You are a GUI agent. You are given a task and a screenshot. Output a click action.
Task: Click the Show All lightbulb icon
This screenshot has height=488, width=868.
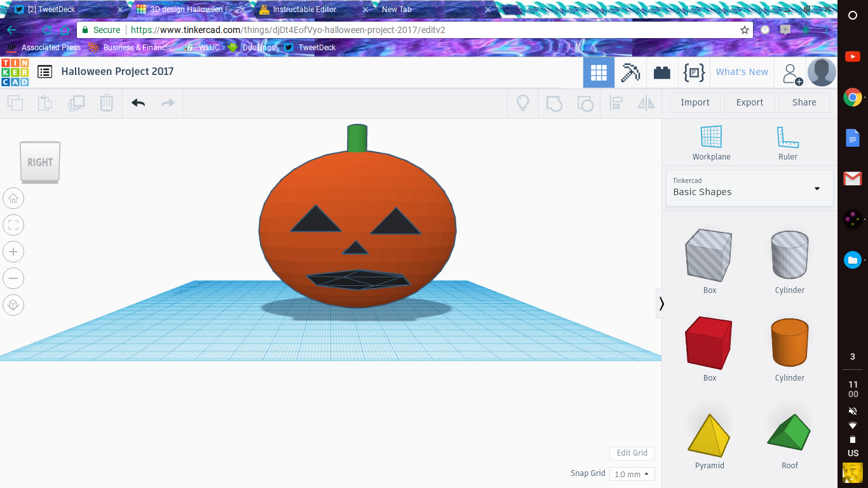coord(523,103)
